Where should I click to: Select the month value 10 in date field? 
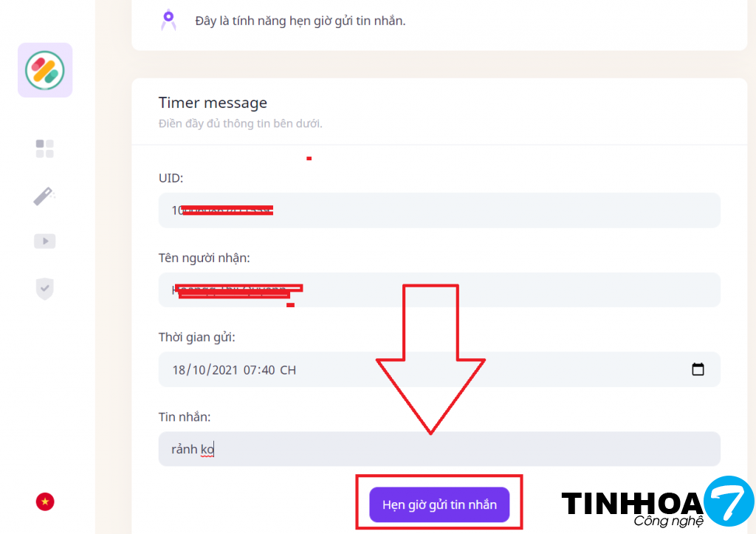tap(199, 370)
